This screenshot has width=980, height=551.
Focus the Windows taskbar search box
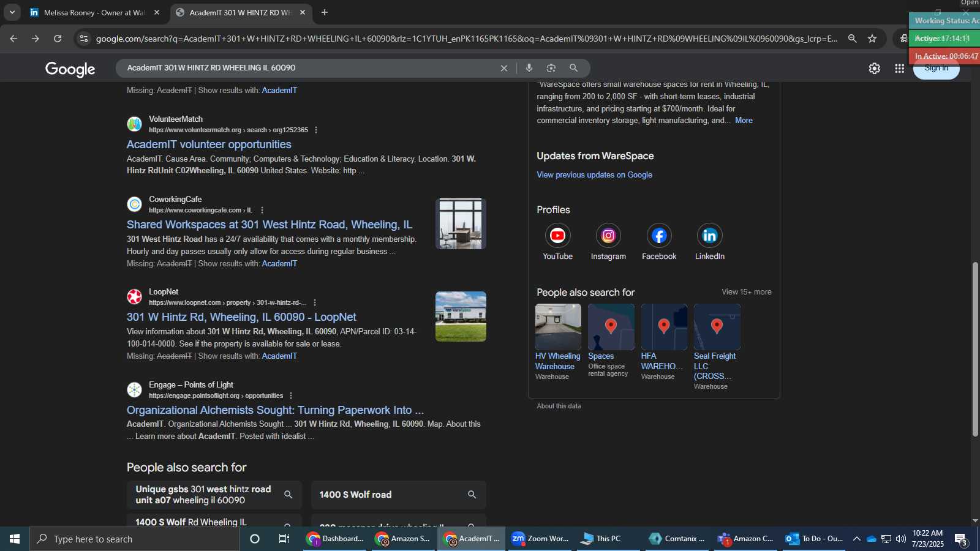click(x=135, y=539)
